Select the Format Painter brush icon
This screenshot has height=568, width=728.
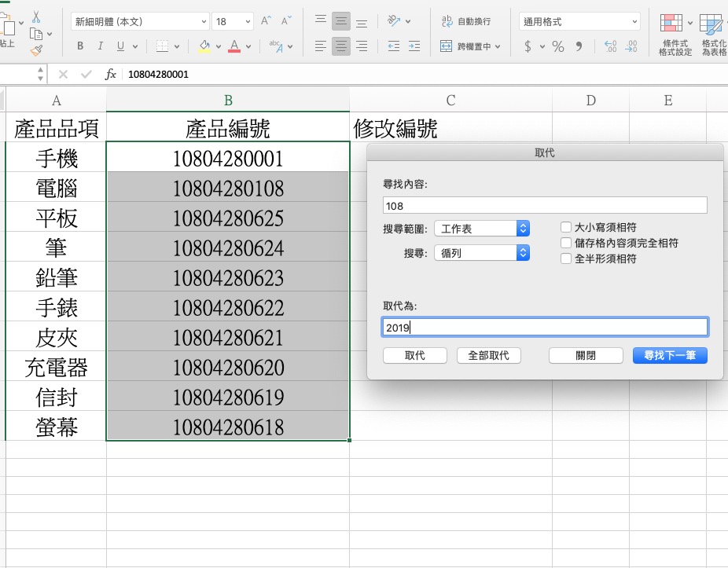(x=36, y=50)
